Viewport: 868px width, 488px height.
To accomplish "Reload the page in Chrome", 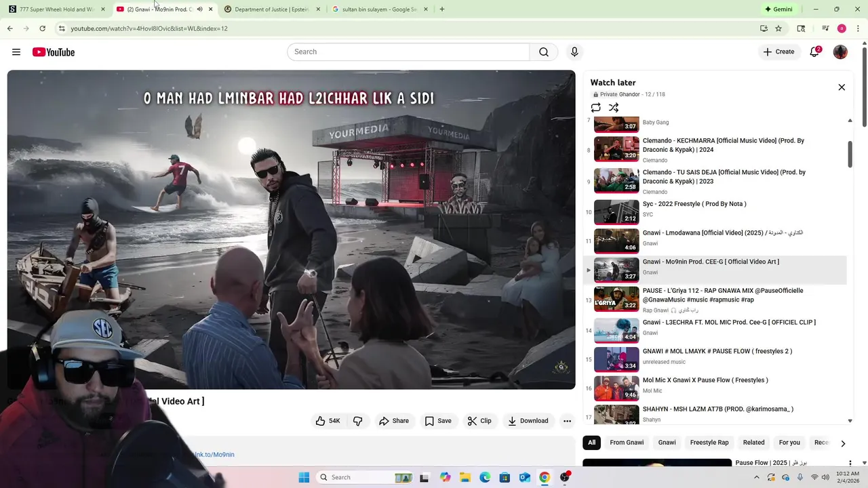I will click(42, 28).
